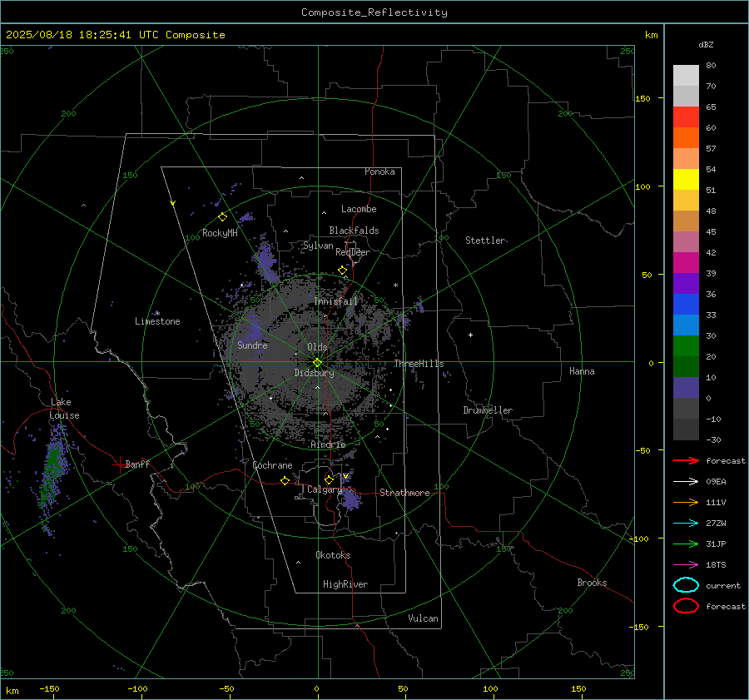
Task: Select the RedDeer label
Action: click(353, 252)
